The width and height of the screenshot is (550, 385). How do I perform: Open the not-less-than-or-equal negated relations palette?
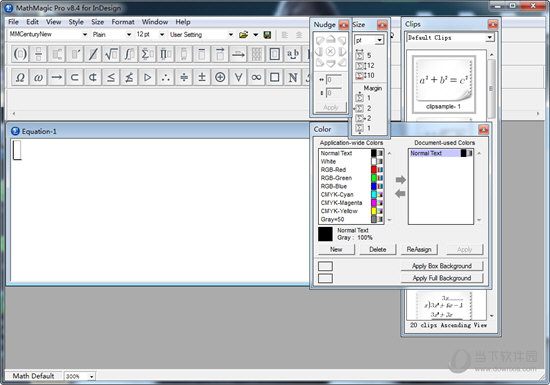click(x=129, y=77)
